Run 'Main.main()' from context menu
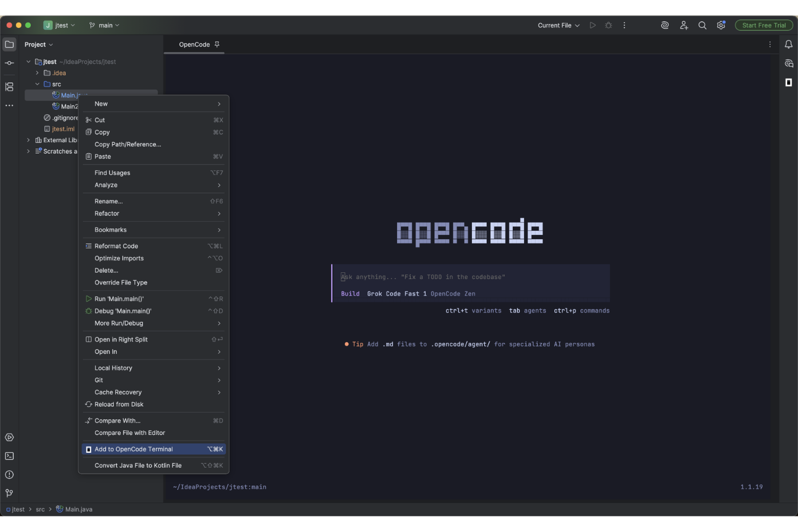Viewport: 798px width, 532px height. tap(154, 299)
